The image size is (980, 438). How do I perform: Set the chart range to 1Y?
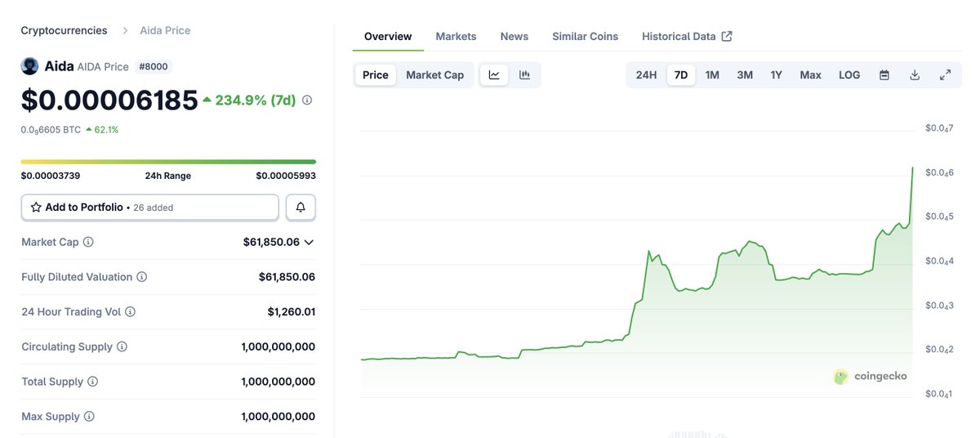777,75
